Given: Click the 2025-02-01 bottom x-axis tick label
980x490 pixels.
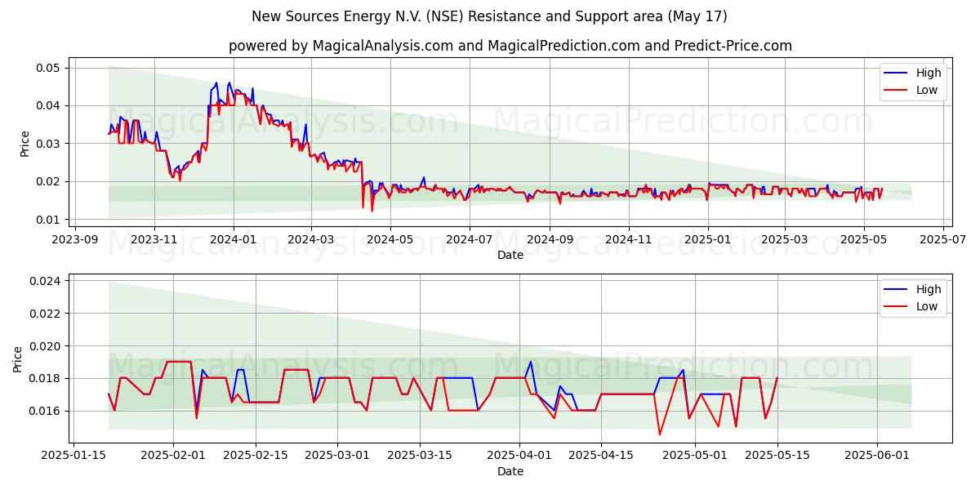Looking at the screenshot, I should point(173,455).
